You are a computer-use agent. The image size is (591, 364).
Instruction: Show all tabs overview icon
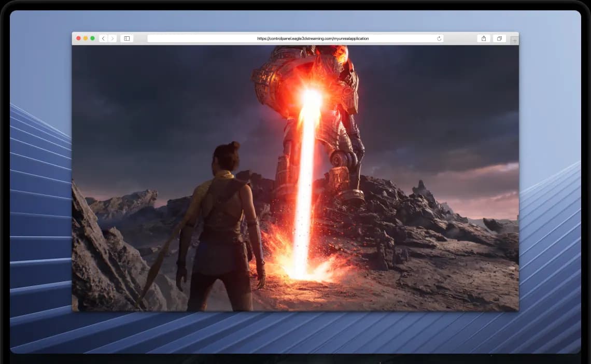point(499,38)
